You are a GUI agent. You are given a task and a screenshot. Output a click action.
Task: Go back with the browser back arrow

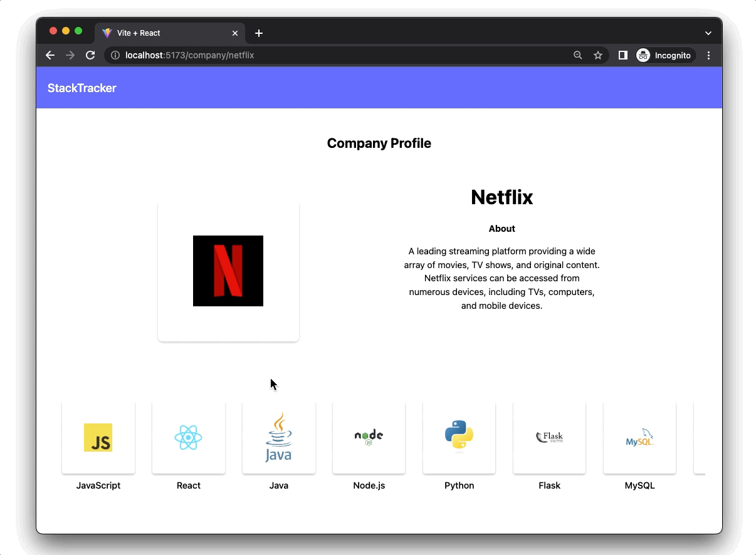tap(50, 55)
